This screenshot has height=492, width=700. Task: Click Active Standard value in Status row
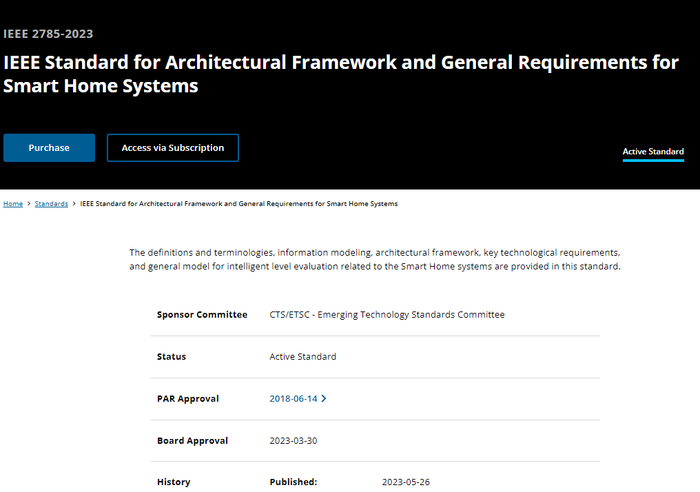303,357
